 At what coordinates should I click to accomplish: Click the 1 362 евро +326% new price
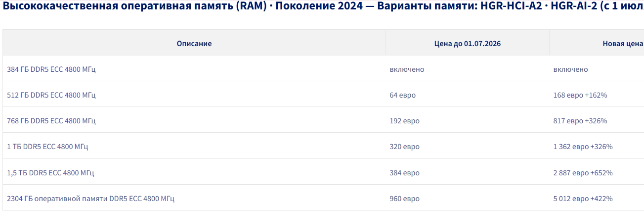583,147
